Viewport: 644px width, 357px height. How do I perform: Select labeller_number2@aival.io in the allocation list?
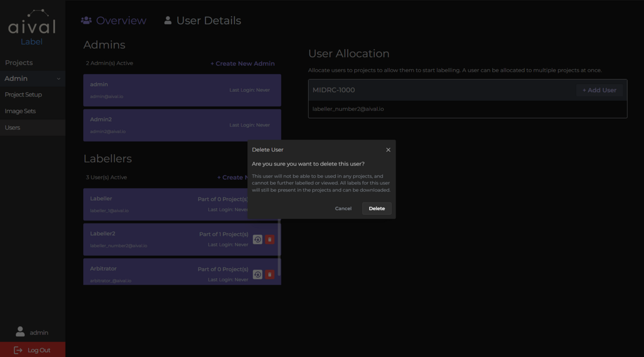349,109
